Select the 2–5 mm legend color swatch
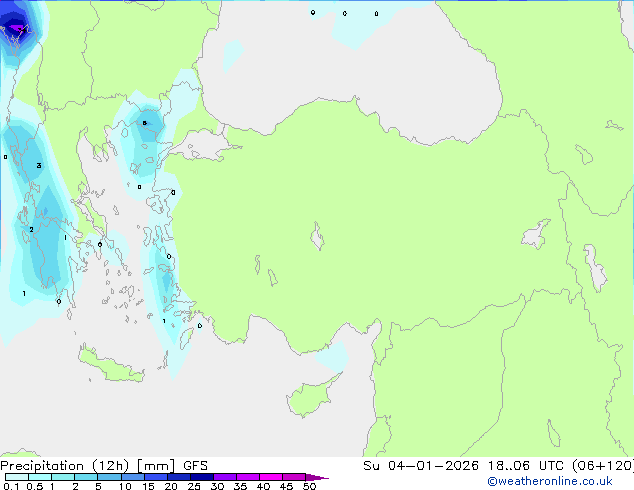Image resolution: width=634 pixels, height=490 pixels. click(86, 477)
